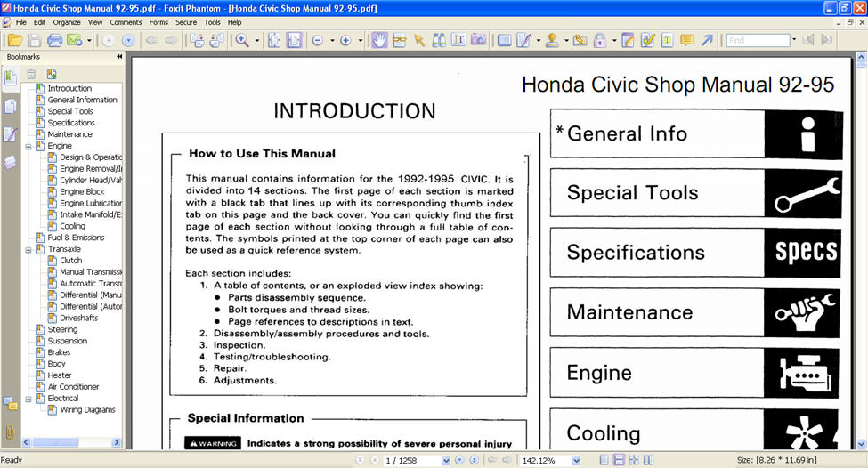The height and width of the screenshot is (468, 868).
Task: Open the 142.12% zoom level dropdown
Action: pyautogui.click(x=576, y=461)
